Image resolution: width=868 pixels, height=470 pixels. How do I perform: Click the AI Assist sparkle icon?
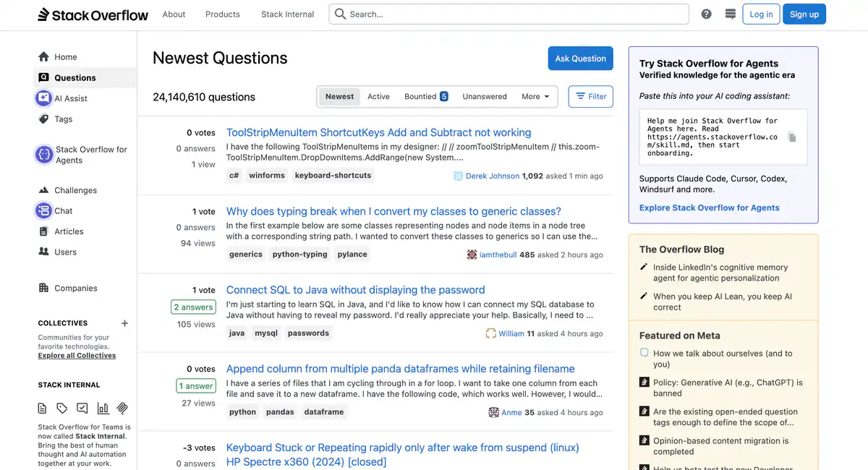43,98
